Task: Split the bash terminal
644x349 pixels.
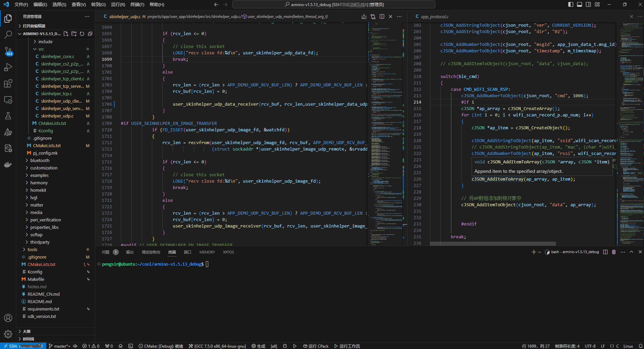Action: (x=605, y=252)
